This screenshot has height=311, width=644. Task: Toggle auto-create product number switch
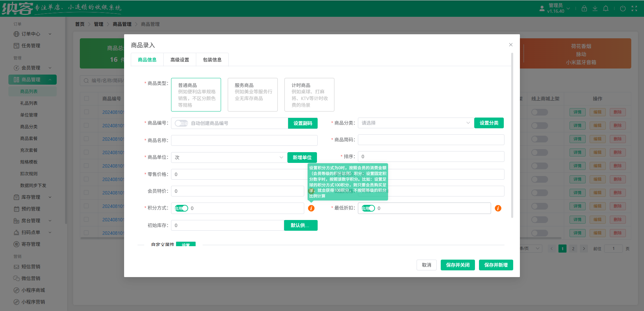click(x=181, y=123)
